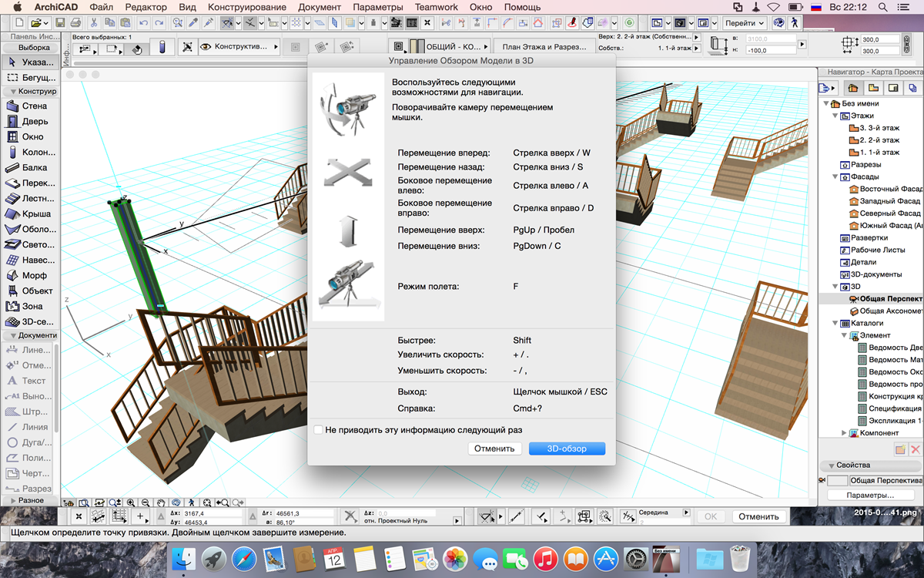
Task: Select '2. 2-й этаж' in the Navigator
Action: click(879, 140)
